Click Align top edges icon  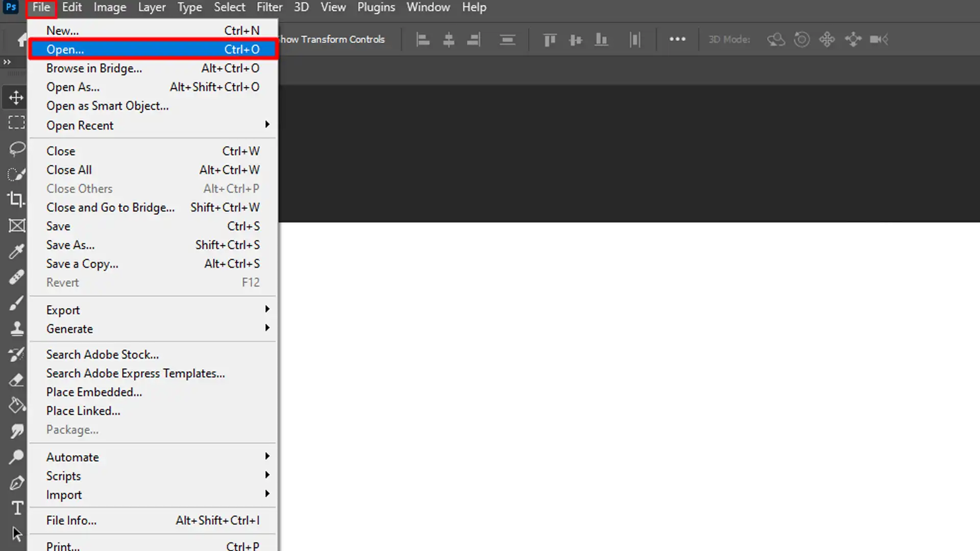pyautogui.click(x=550, y=39)
